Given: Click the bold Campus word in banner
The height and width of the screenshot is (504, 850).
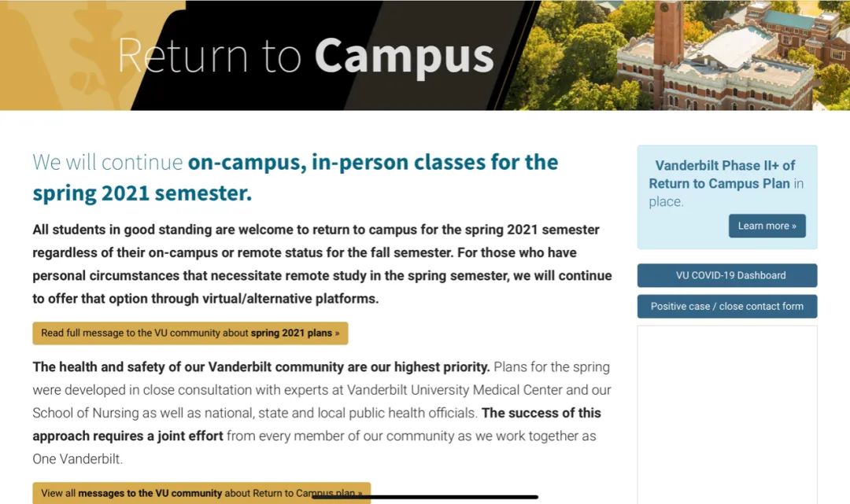Looking at the screenshot, I should pos(405,57).
